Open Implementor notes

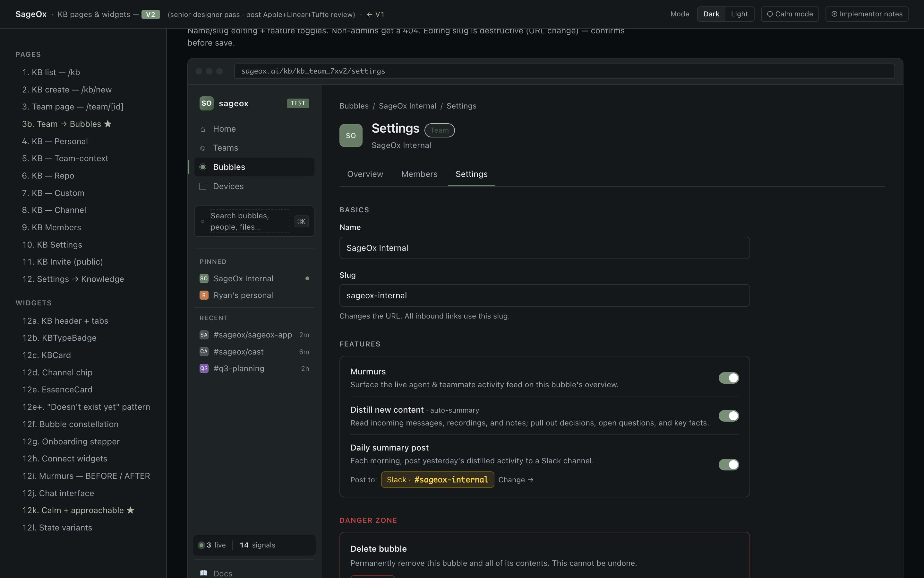tap(867, 14)
